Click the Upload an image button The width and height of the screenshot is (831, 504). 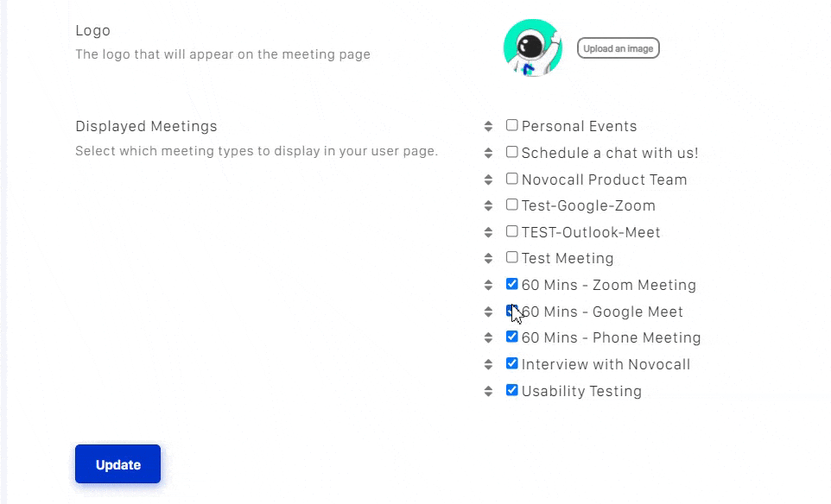(x=618, y=48)
